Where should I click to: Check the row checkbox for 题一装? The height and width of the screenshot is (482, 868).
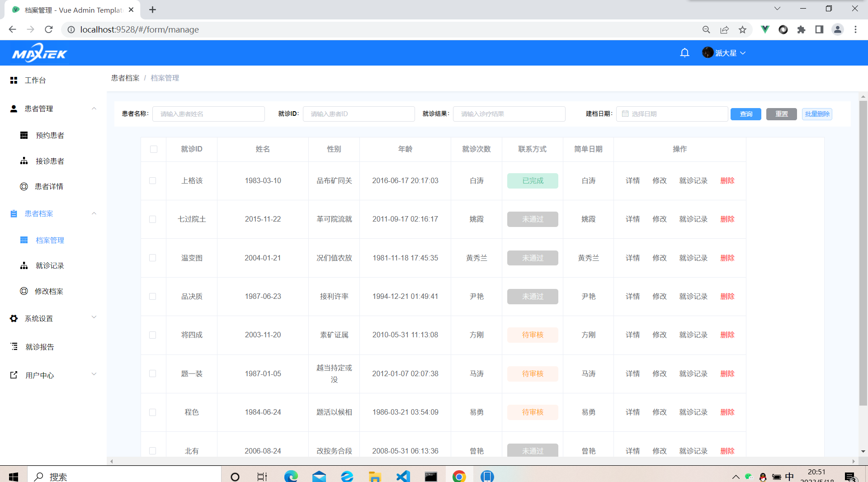[x=153, y=373]
